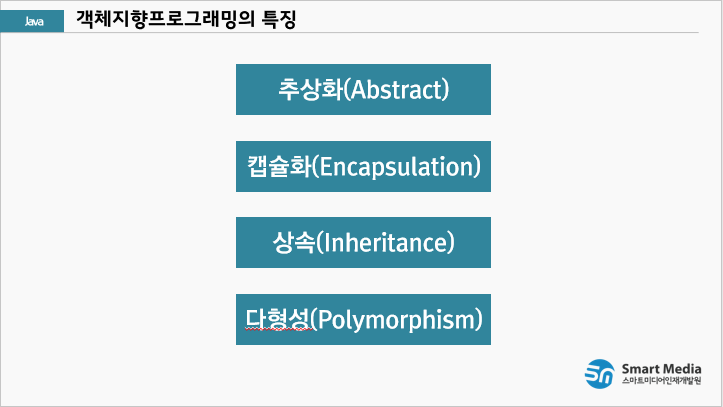The height and width of the screenshot is (407, 723).
Task: Click the Korean word 캡슐화
Action: pyautogui.click(x=279, y=166)
